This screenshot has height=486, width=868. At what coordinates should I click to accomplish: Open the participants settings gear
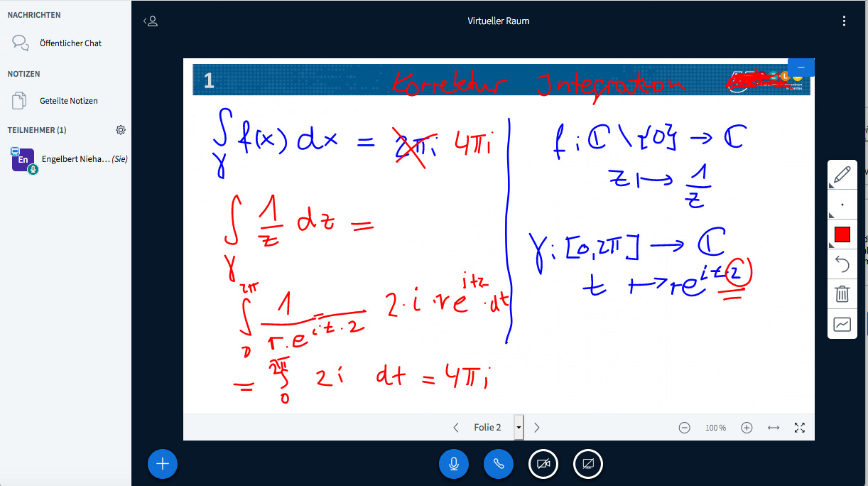coord(121,129)
